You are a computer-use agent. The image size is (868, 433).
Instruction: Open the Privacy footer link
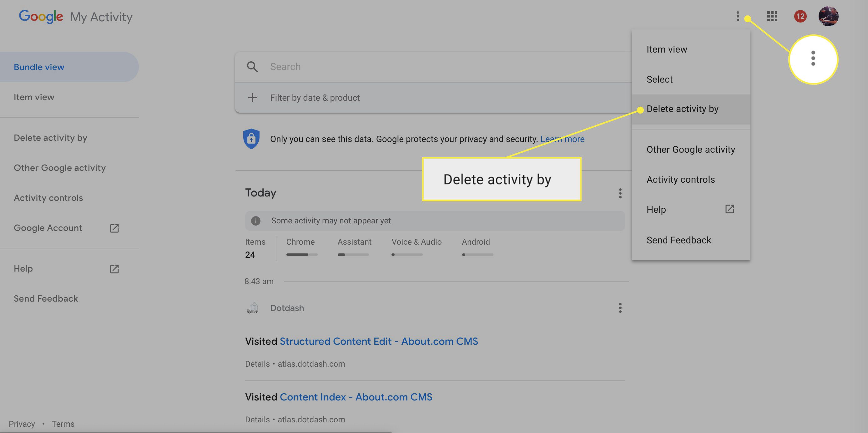22,424
